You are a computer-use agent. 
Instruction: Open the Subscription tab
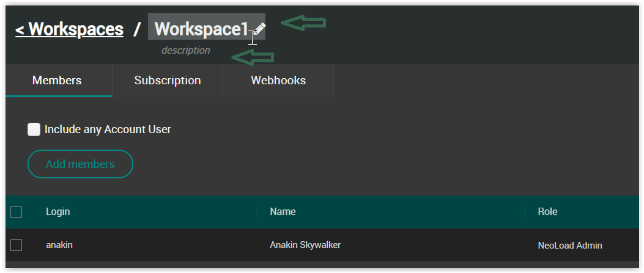[x=168, y=81]
